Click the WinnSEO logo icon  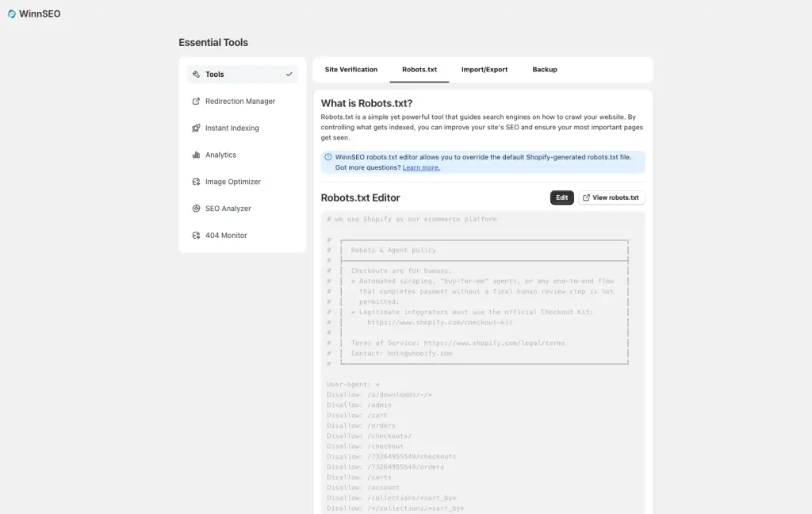point(11,14)
